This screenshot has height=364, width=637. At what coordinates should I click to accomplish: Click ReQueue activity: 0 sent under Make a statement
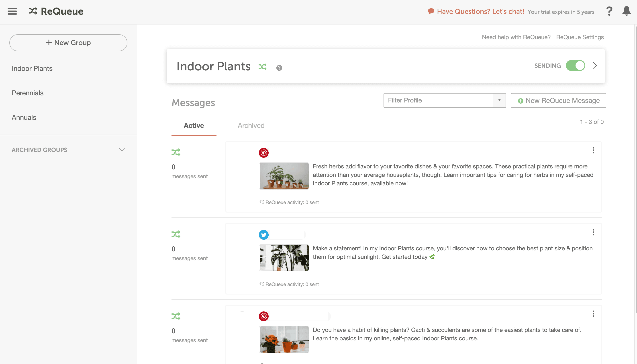[292, 284]
